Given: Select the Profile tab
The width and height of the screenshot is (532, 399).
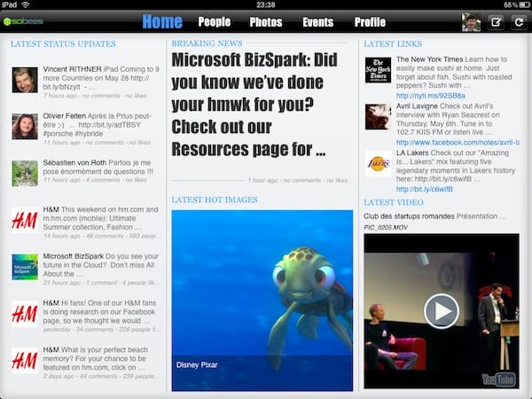Looking at the screenshot, I should [370, 22].
